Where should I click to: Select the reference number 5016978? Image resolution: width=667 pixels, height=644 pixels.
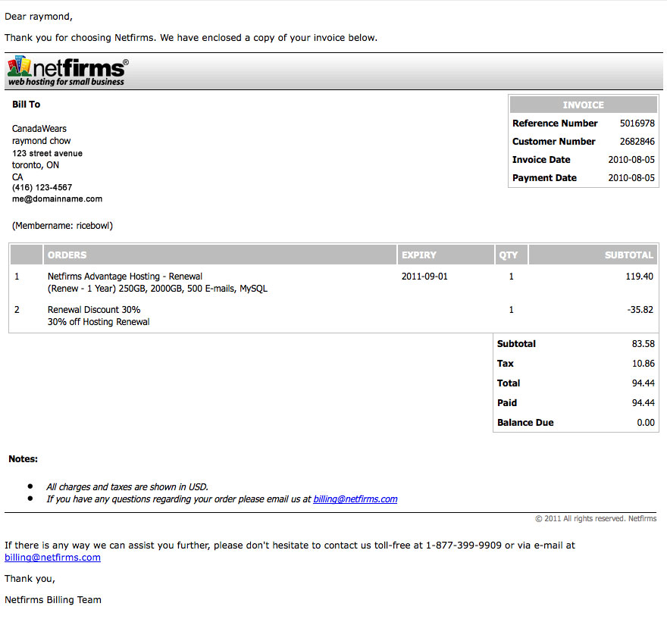coord(637,123)
